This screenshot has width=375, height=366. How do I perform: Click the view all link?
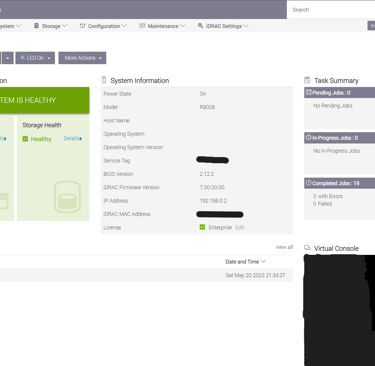[284, 247]
